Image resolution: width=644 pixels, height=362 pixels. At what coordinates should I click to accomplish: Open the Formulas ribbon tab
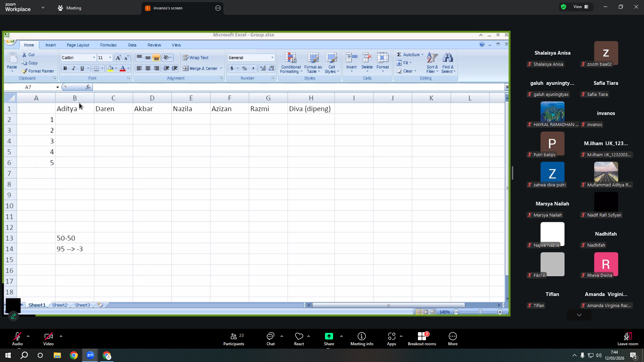click(x=108, y=45)
